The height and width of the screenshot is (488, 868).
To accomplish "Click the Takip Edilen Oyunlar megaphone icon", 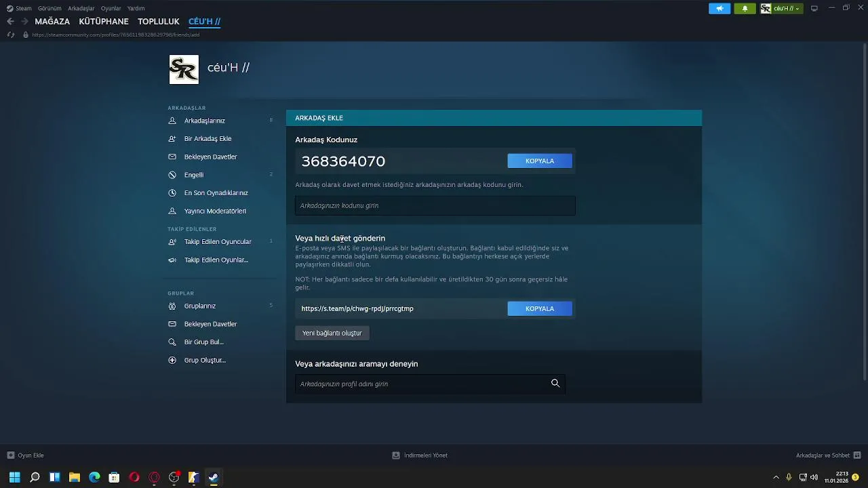I will pos(172,260).
